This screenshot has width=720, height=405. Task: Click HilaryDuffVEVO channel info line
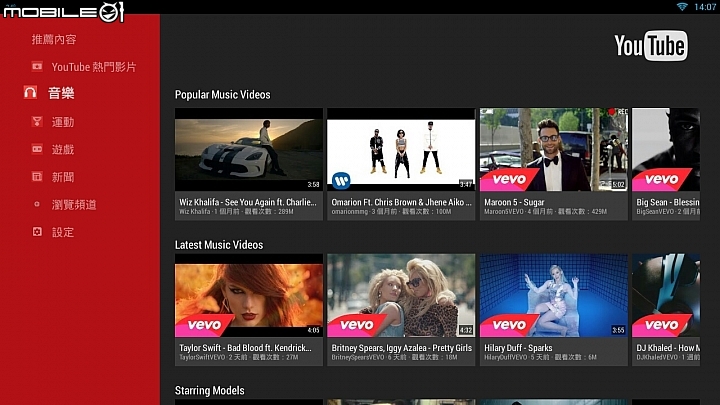click(x=540, y=357)
